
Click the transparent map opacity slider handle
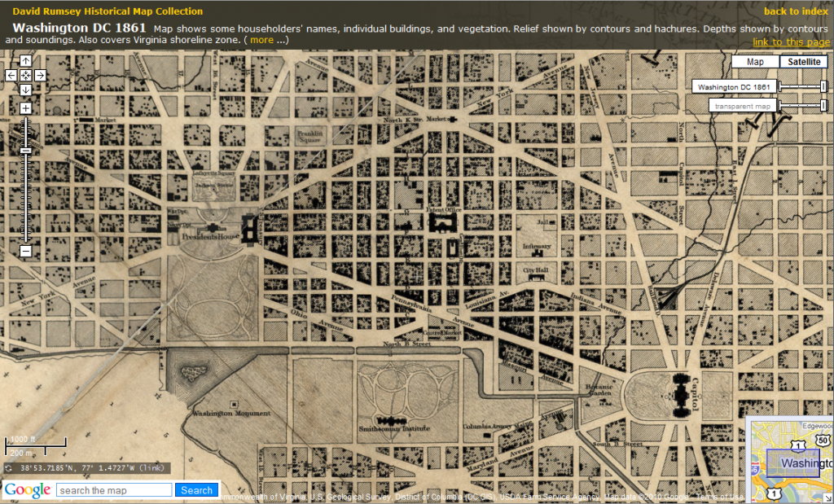click(x=824, y=105)
